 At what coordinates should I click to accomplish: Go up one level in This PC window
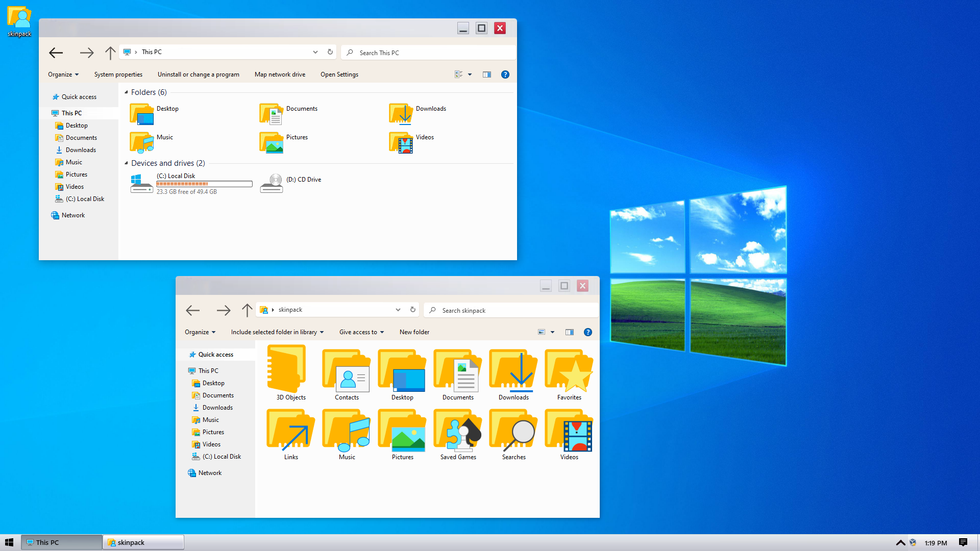110,53
